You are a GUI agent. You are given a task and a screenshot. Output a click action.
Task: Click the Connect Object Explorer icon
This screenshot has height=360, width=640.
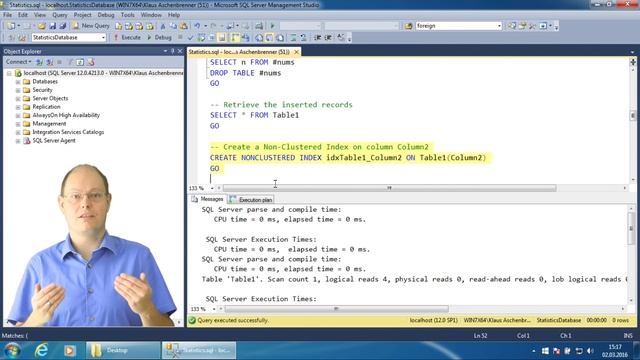tap(39, 62)
